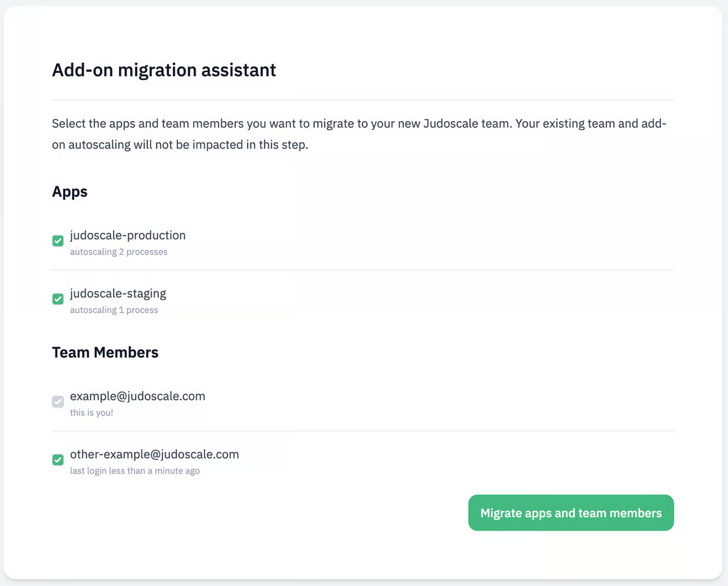Toggle the judoscale-staging checkbox
Viewport: 728px width, 586px height.
[x=58, y=299]
